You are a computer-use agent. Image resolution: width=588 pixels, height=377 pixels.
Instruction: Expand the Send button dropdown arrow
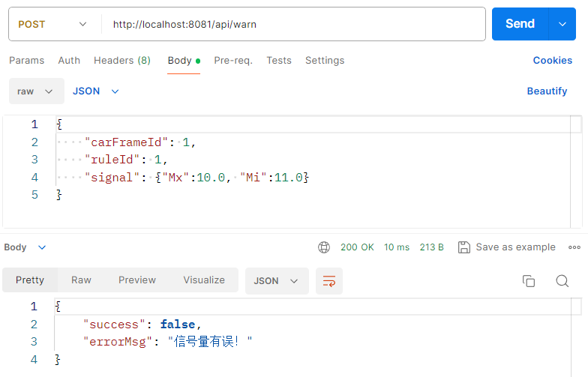562,24
